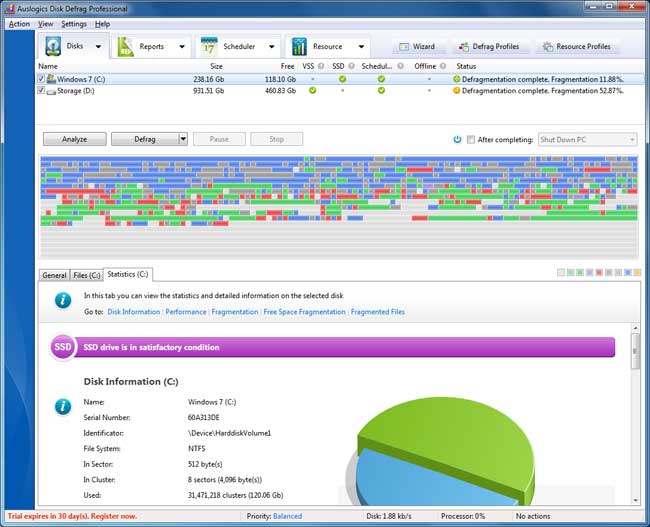Expand the Disks dropdown arrow
The height and width of the screenshot is (527, 650).
tap(98, 46)
